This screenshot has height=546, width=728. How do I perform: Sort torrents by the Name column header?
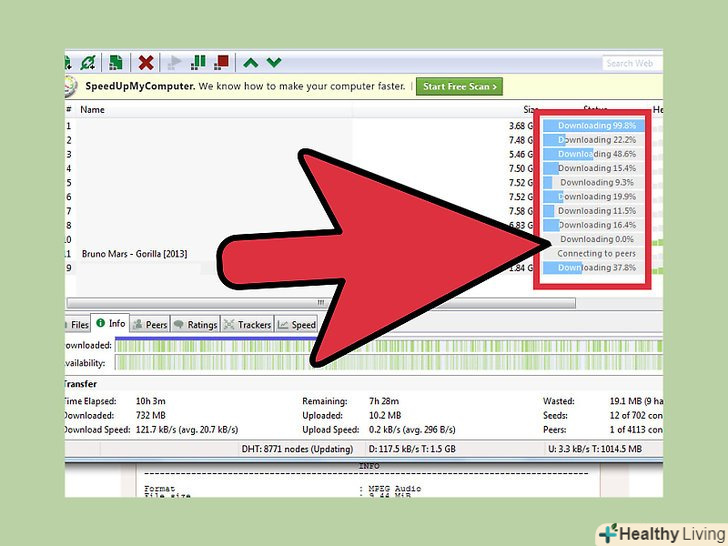(92, 110)
